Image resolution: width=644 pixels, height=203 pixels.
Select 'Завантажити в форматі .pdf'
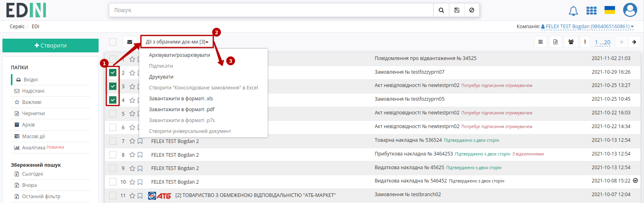pyautogui.click(x=182, y=109)
